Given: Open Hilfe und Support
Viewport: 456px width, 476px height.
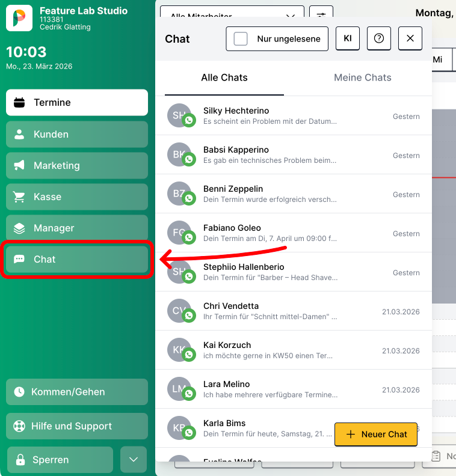Looking at the screenshot, I should tap(77, 426).
